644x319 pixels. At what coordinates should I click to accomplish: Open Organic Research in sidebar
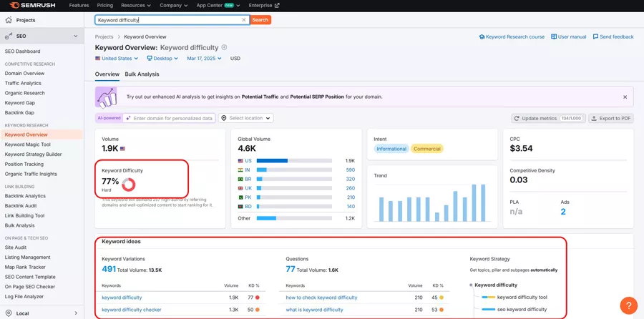pyautogui.click(x=24, y=93)
